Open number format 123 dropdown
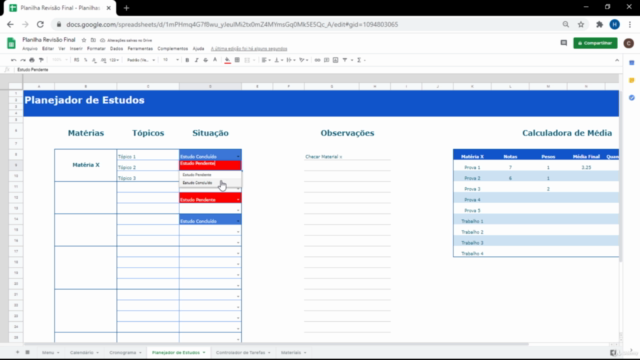 [x=114, y=60]
